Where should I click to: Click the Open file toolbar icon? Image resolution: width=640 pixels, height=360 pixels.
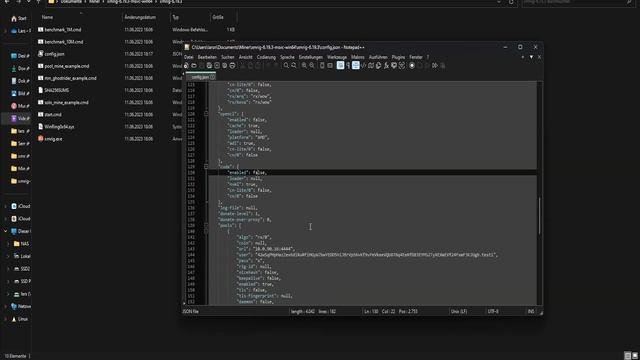194,65
